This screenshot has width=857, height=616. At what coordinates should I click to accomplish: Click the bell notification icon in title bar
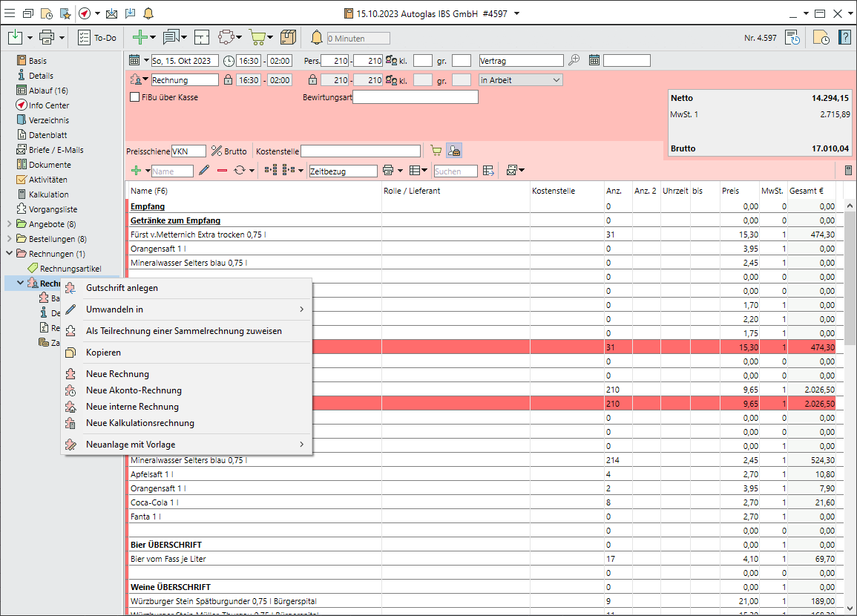pyautogui.click(x=148, y=13)
